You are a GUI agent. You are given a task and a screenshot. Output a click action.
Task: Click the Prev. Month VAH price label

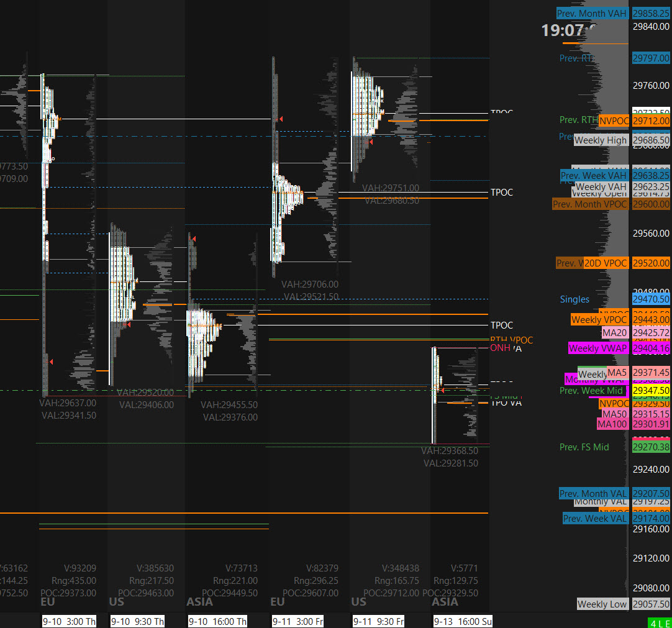coord(593,13)
